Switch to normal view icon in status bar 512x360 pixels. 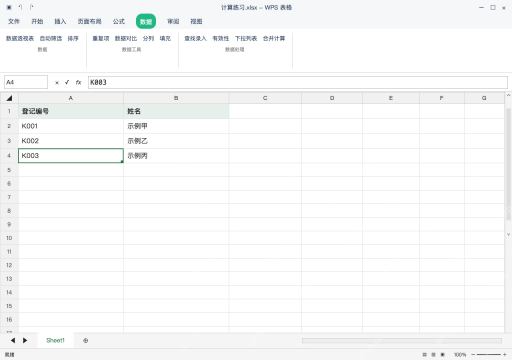(x=424, y=355)
